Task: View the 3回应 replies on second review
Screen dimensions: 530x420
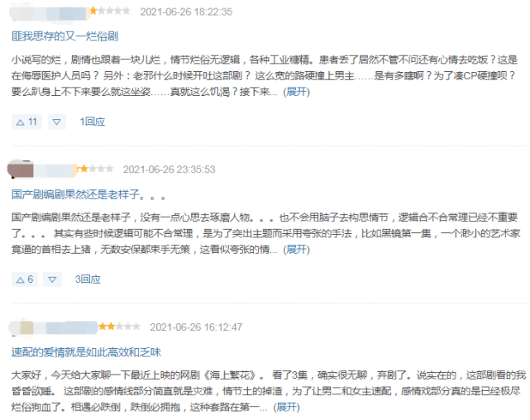Action: tap(88, 279)
